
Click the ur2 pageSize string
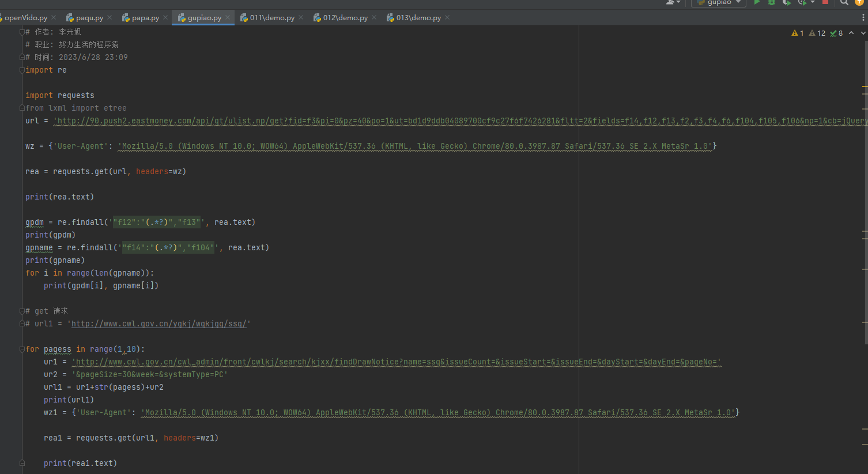(150, 374)
